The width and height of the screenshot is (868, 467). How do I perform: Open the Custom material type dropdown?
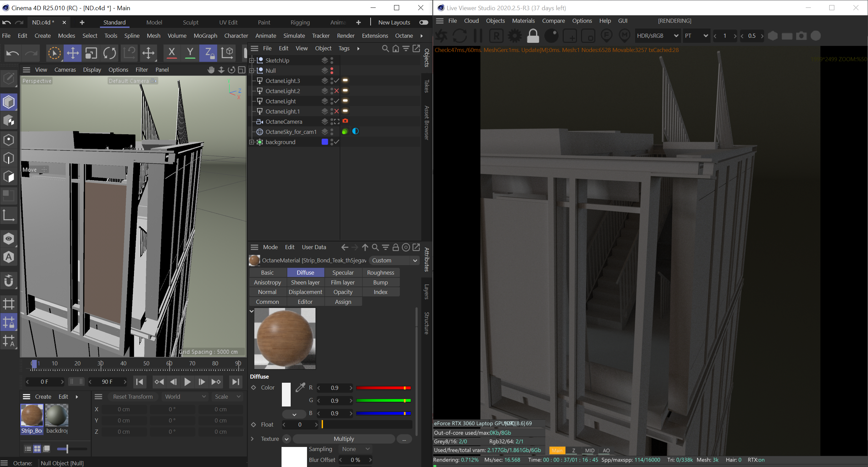(394, 260)
